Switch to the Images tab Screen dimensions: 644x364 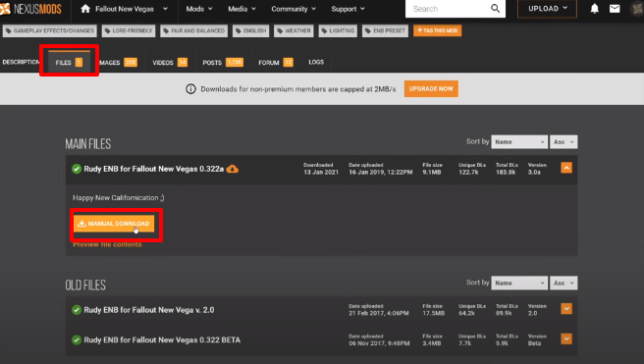(x=118, y=63)
